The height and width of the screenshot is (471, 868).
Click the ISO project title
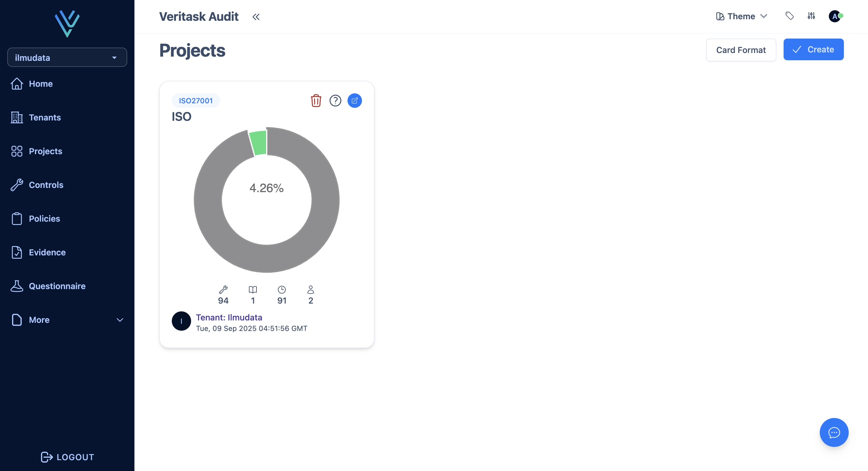182,117
